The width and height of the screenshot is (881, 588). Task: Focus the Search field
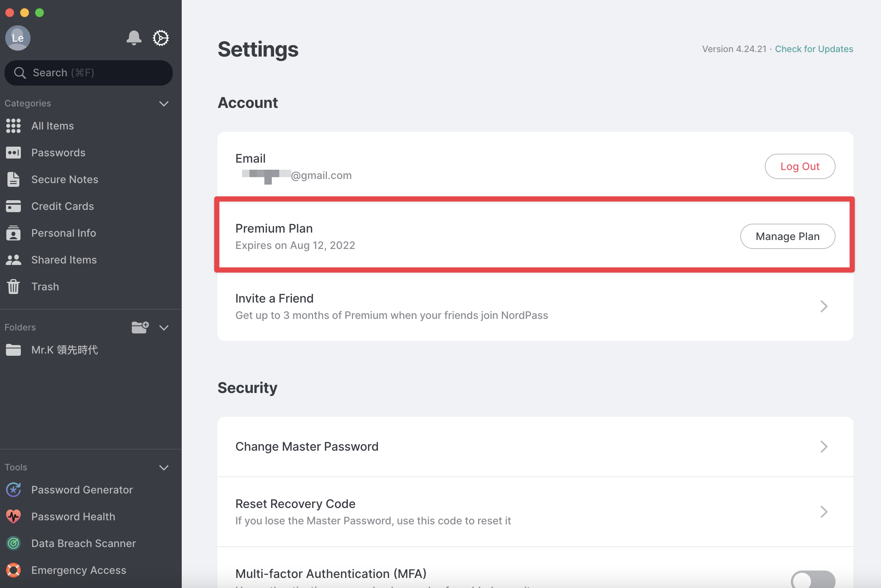[x=89, y=73]
